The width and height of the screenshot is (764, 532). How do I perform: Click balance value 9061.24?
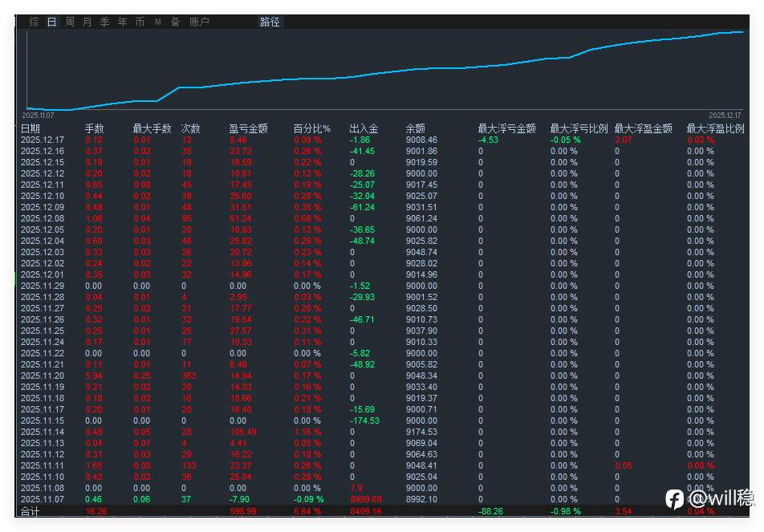pos(421,218)
